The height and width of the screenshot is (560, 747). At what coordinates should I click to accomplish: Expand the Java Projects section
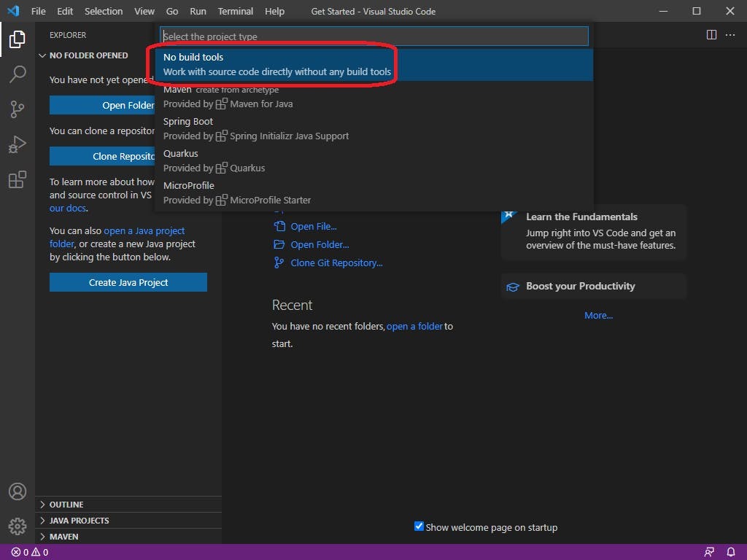pyautogui.click(x=79, y=521)
